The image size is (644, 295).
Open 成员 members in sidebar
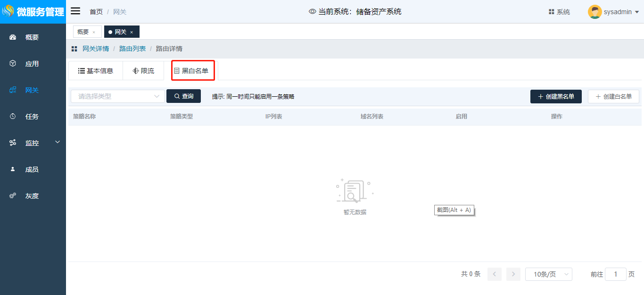pos(32,169)
